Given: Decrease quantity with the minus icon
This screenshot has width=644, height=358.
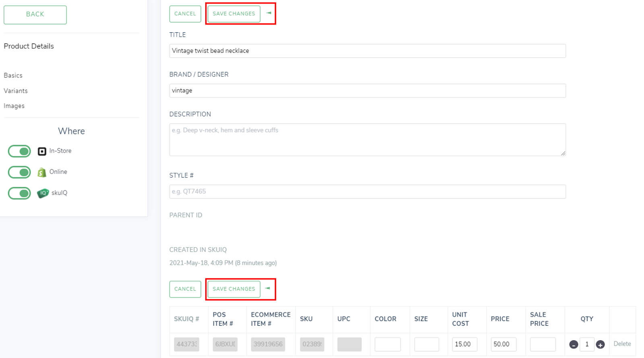Looking at the screenshot, I should (x=574, y=344).
